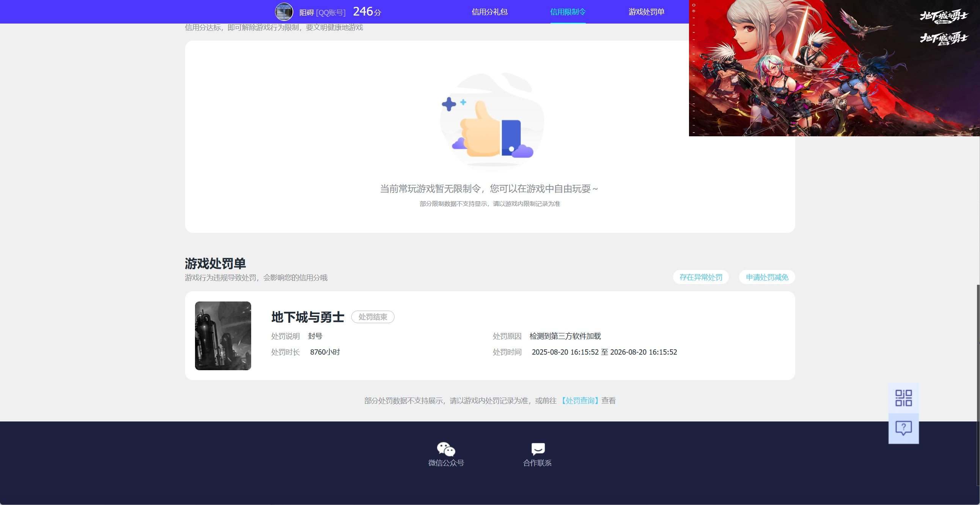Click the thumbs-up illustration
This screenshot has width=980, height=505.
(492, 121)
